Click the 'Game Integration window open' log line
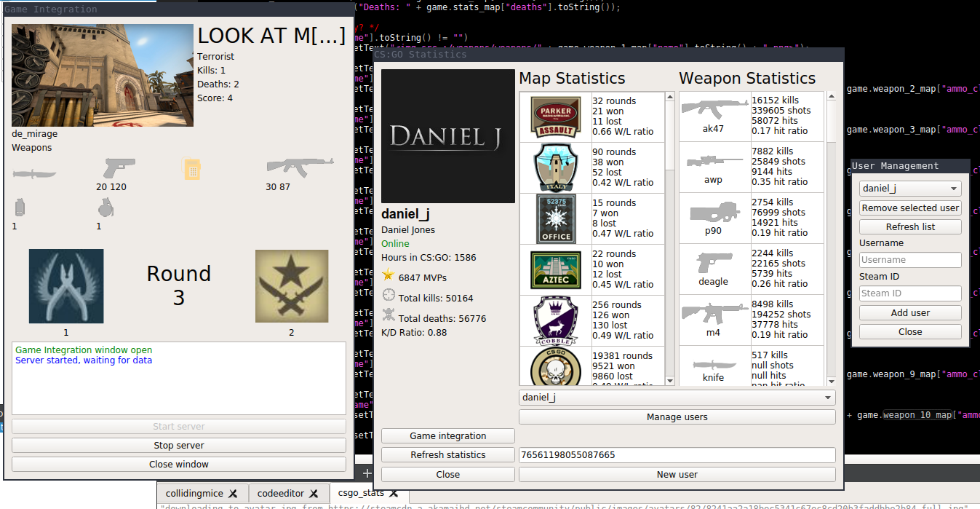The image size is (980, 509). click(x=84, y=350)
